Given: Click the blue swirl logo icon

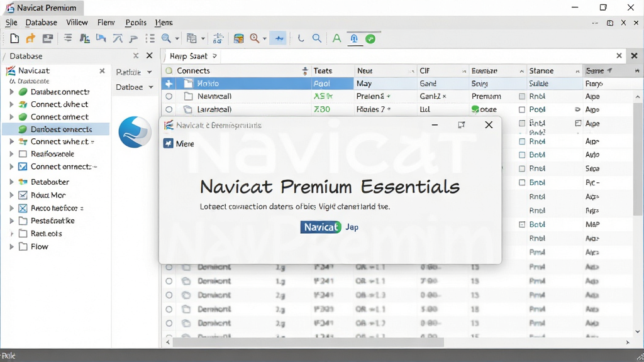Looking at the screenshot, I should pyautogui.click(x=135, y=132).
